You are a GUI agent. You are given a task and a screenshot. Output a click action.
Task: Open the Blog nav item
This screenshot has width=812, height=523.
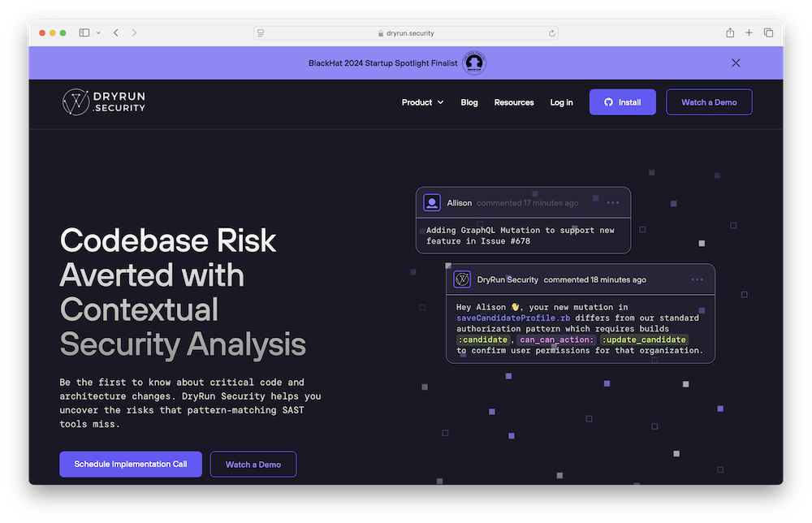[x=469, y=102]
